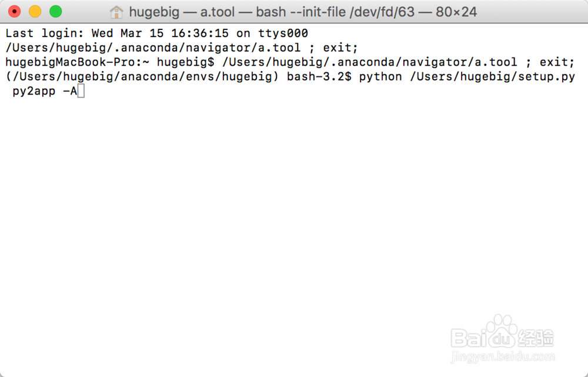The image size is (588, 377).
Task: Click the word 'python' in the command
Action: click(380, 77)
